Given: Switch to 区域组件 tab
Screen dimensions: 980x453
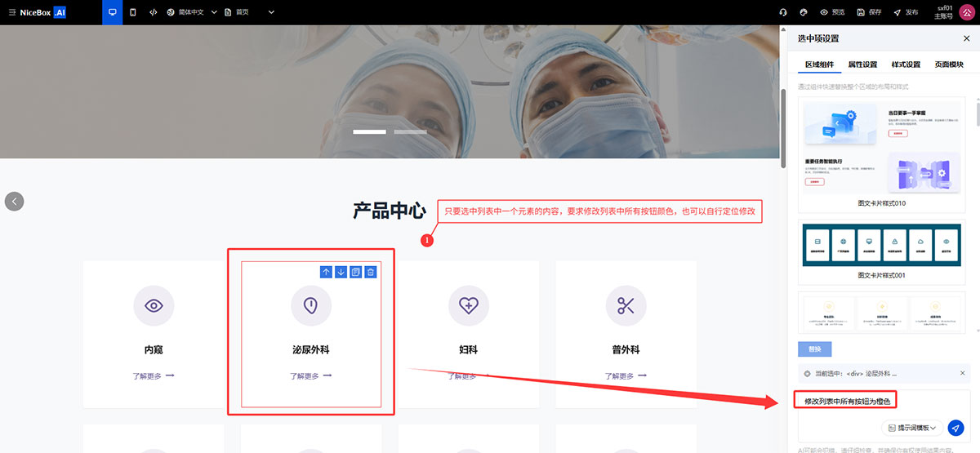Looking at the screenshot, I should (x=819, y=64).
